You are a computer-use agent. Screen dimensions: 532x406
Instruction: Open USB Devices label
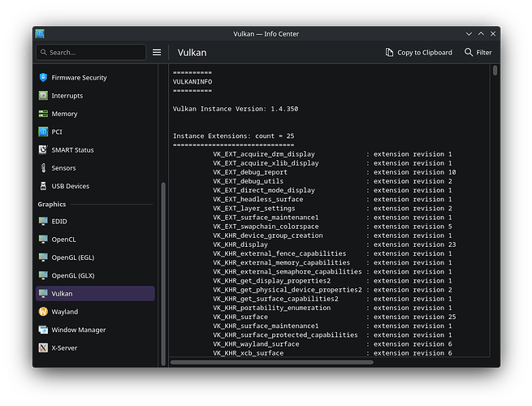tap(70, 186)
